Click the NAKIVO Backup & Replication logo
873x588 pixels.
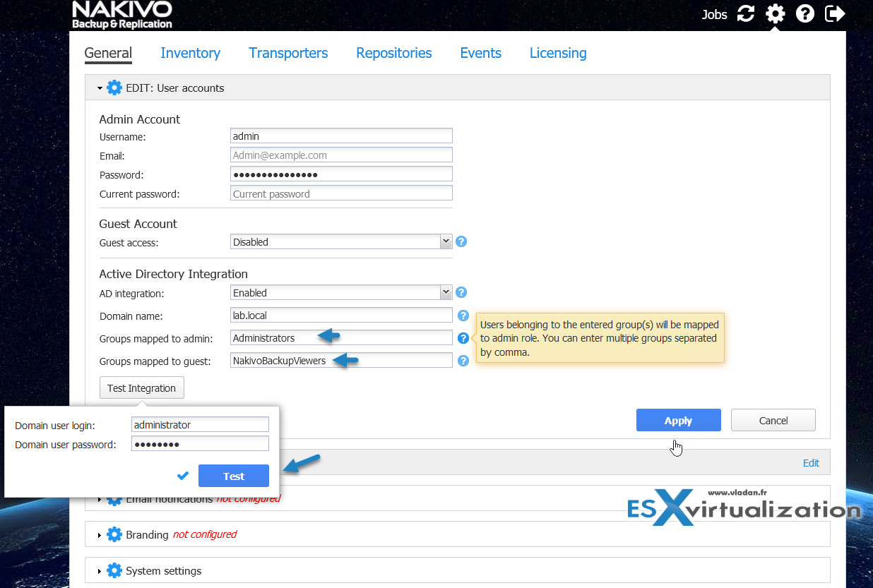(x=122, y=15)
